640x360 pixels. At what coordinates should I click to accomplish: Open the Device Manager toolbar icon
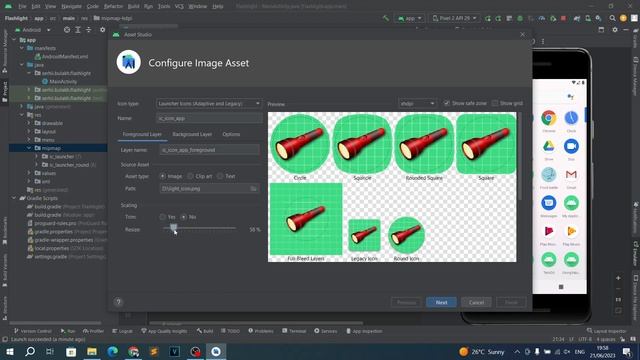click(588, 18)
